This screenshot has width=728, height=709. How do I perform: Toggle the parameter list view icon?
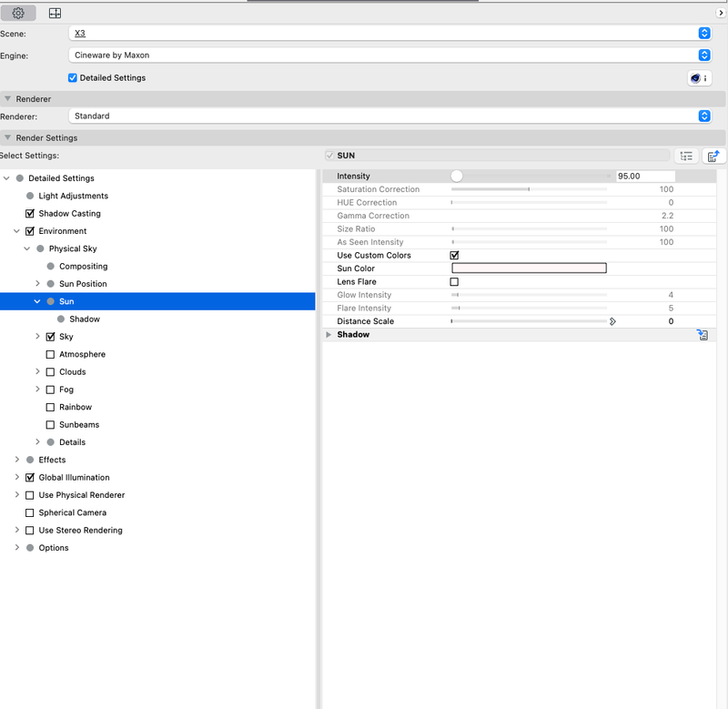pos(686,156)
